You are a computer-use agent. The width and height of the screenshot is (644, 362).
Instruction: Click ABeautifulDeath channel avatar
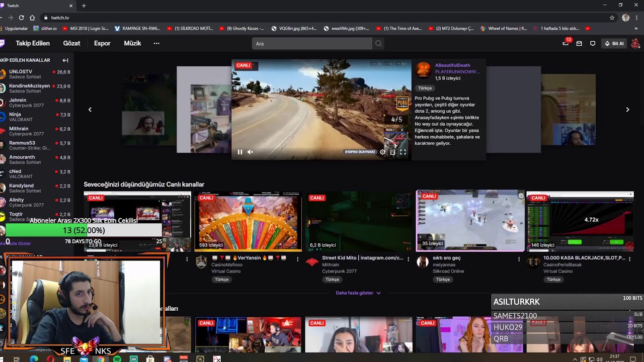click(424, 70)
